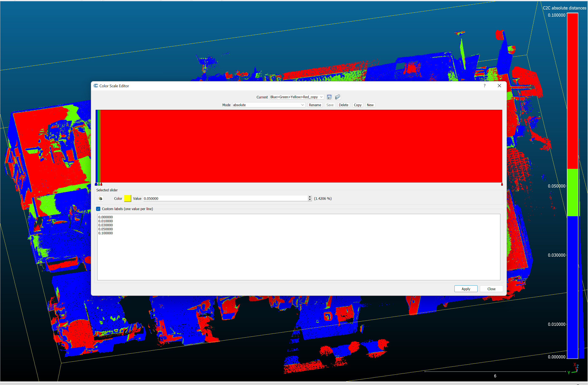588x385 pixels.
Task: Click the Value spinner down arrow
Action: (x=310, y=200)
